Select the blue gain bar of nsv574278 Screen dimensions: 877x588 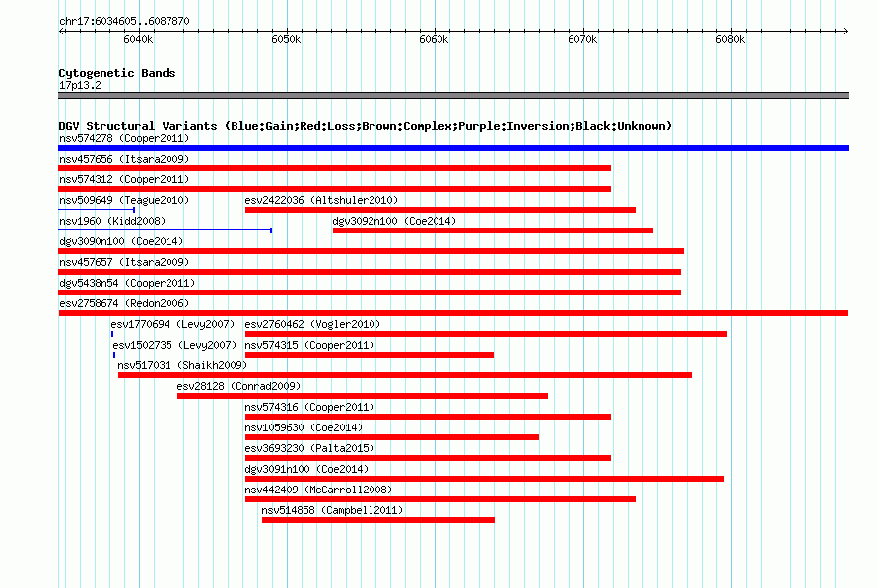pos(453,148)
